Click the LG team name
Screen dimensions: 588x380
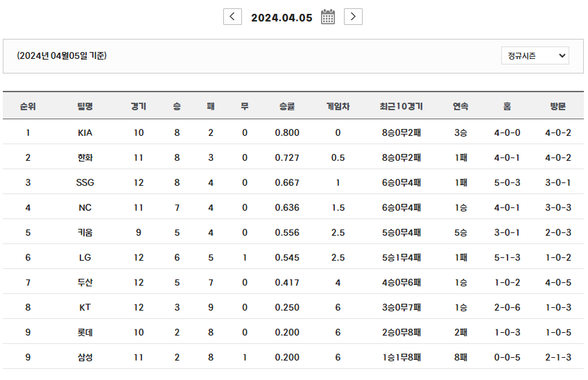(x=85, y=258)
